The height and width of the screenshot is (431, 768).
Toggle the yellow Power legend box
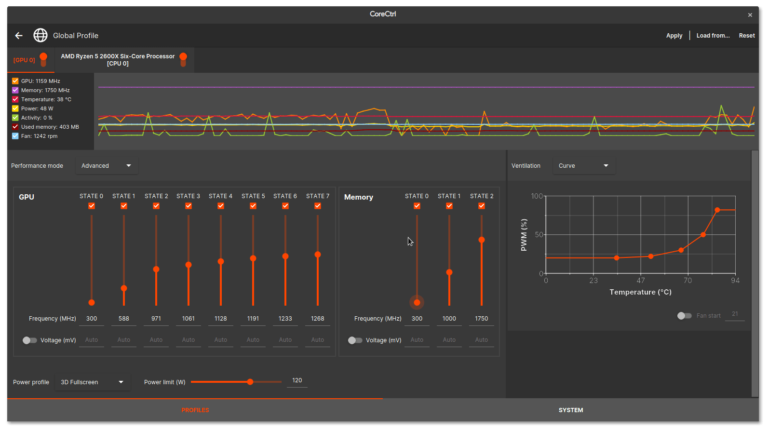coord(15,108)
